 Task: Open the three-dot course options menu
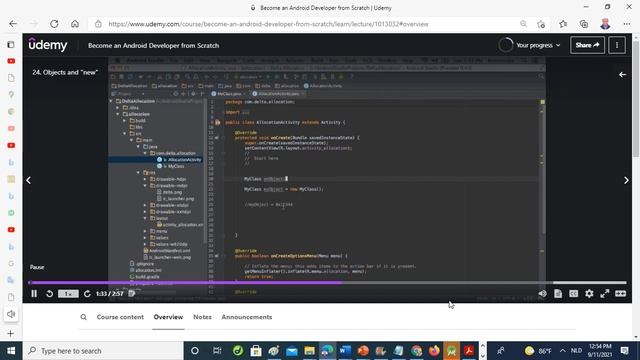pyautogui.click(x=617, y=45)
